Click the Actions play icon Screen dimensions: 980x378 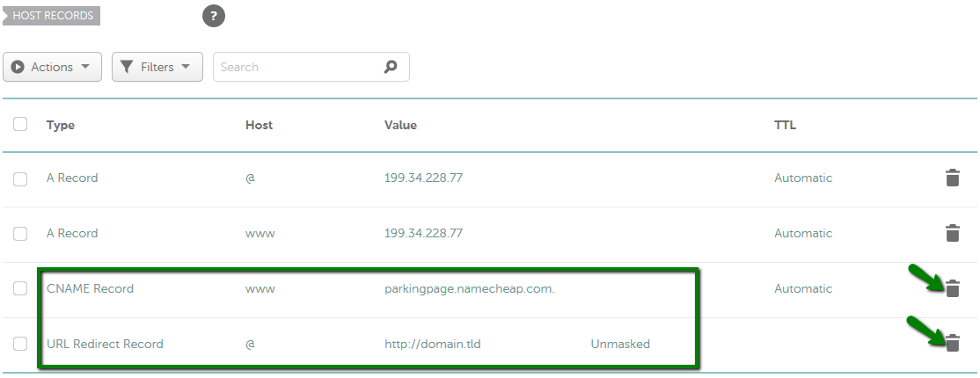18,67
